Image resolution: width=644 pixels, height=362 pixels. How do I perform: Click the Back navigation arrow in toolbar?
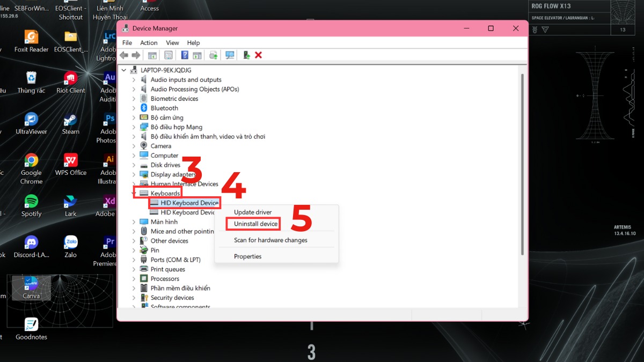(124, 55)
